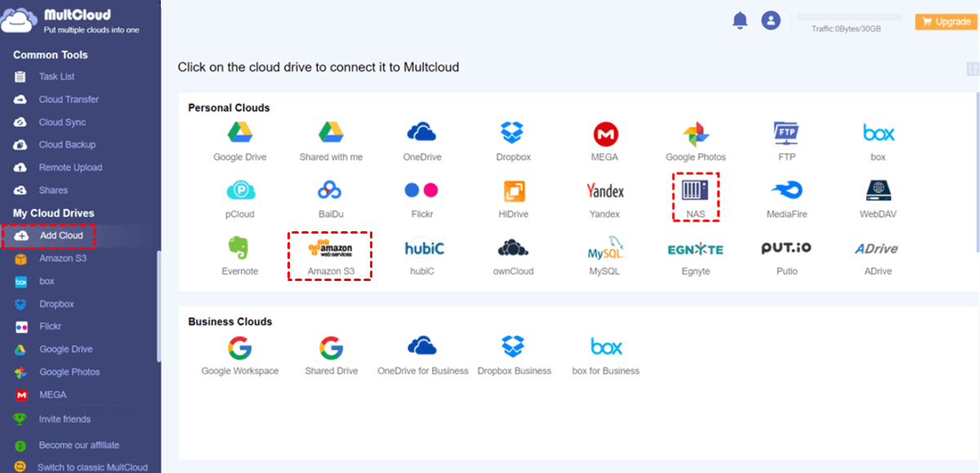This screenshot has width=980, height=473.
Task: Choose Egnyte cloud
Action: pyautogui.click(x=696, y=256)
